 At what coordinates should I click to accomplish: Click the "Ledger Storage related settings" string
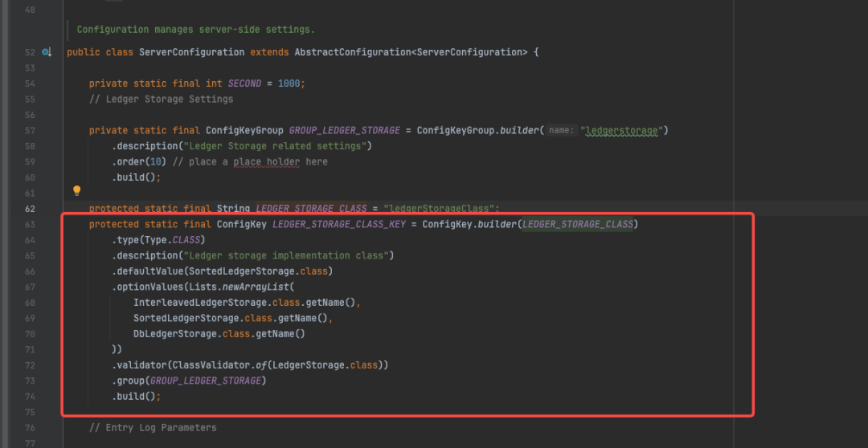[x=275, y=146]
